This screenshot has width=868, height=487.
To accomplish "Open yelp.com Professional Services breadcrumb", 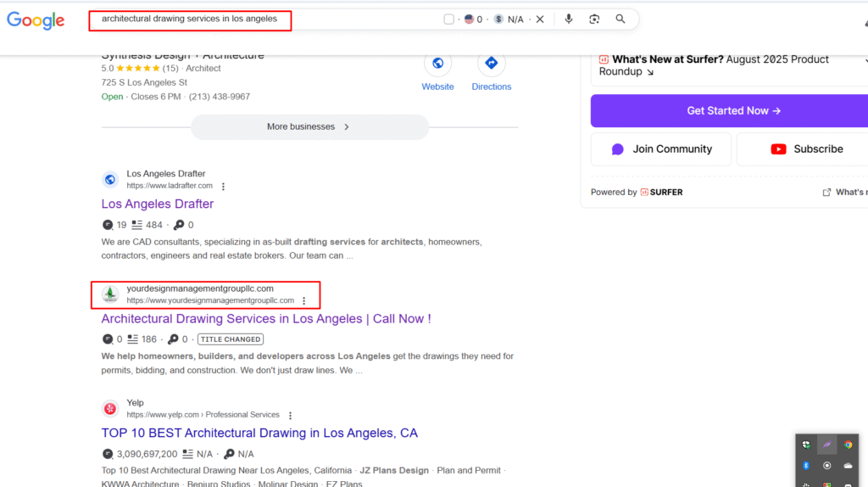I will pos(203,414).
